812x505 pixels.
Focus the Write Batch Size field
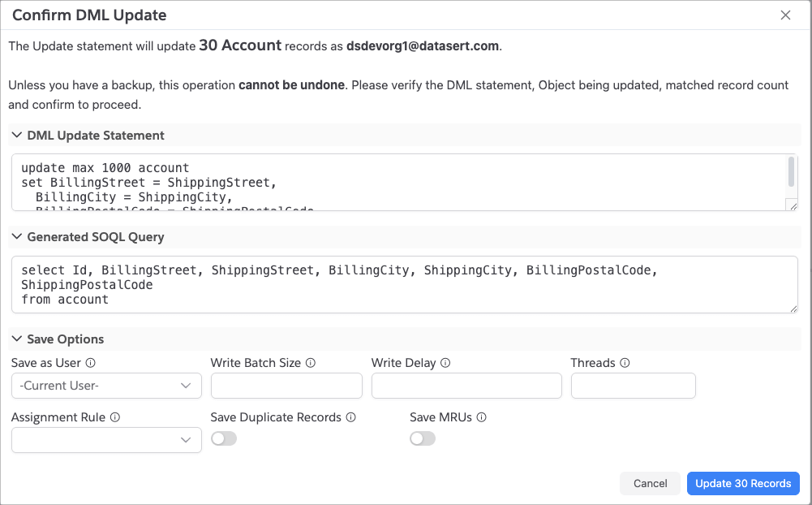(x=286, y=386)
